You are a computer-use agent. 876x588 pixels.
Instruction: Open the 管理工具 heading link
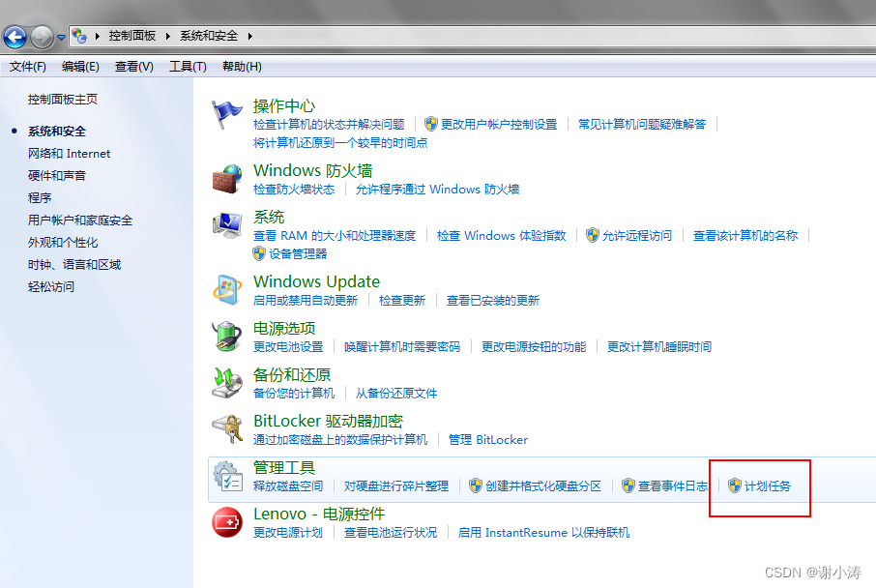pos(284,467)
